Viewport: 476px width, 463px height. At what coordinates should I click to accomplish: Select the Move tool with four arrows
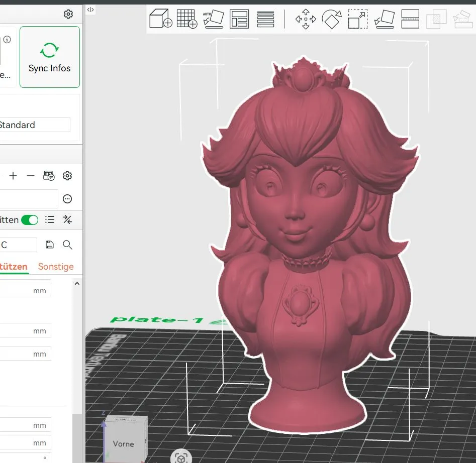click(306, 19)
